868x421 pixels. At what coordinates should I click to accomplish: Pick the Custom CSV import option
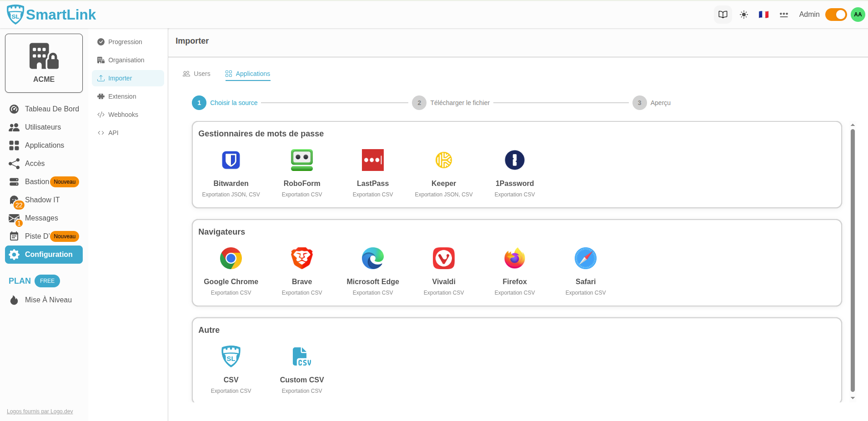(x=302, y=356)
